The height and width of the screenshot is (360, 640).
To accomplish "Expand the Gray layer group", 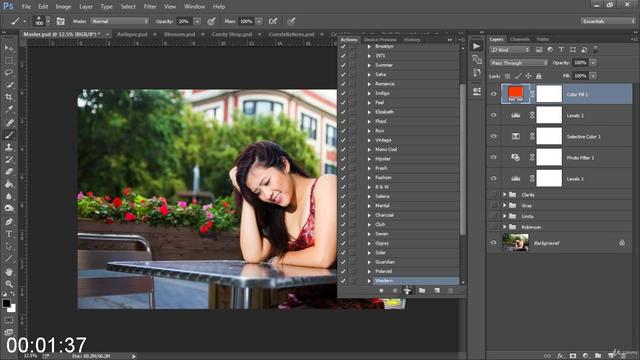I will pos(505,205).
